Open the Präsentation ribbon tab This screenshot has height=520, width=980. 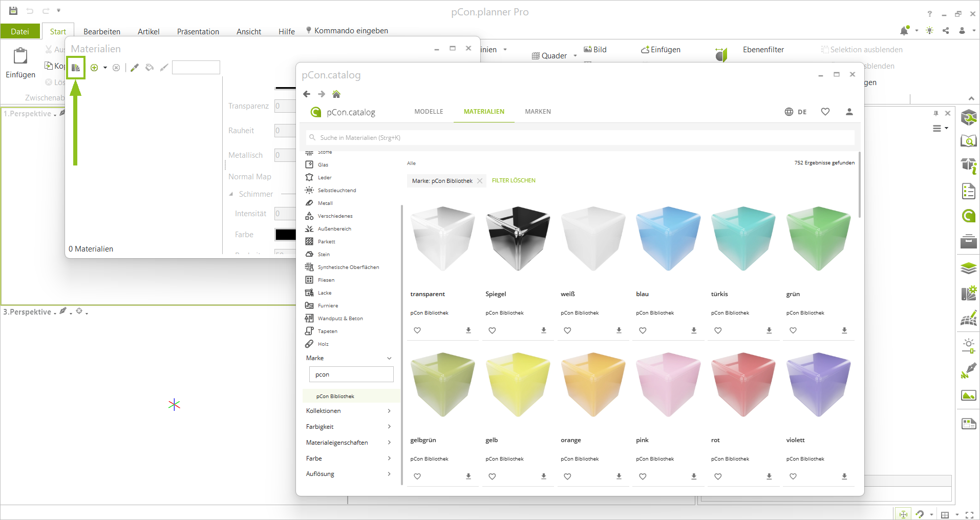(x=198, y=31)
